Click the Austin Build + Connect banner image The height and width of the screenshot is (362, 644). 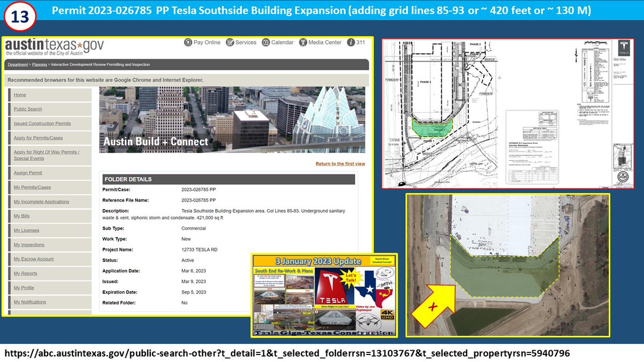click(232, 120)
